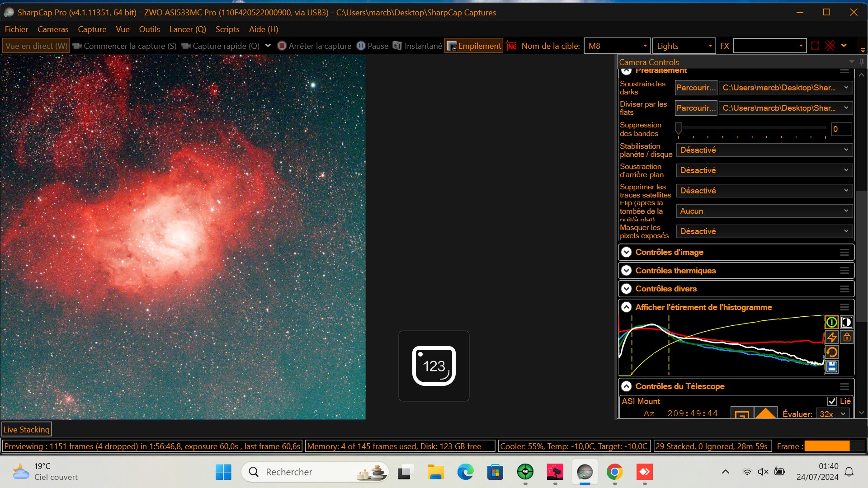Viewport: 868px width, 488px height.
Task: Open the Fichier menu
Action: (16, 29)
